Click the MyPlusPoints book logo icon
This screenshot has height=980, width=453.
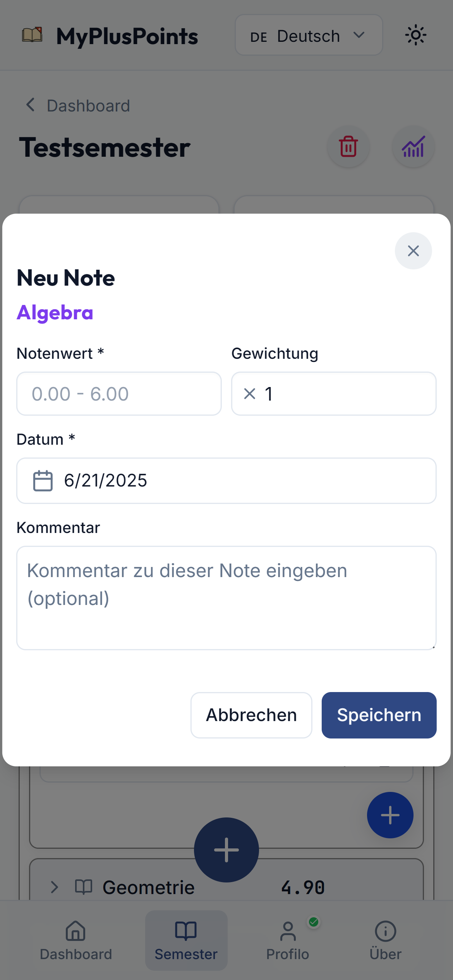pos(32,35)
